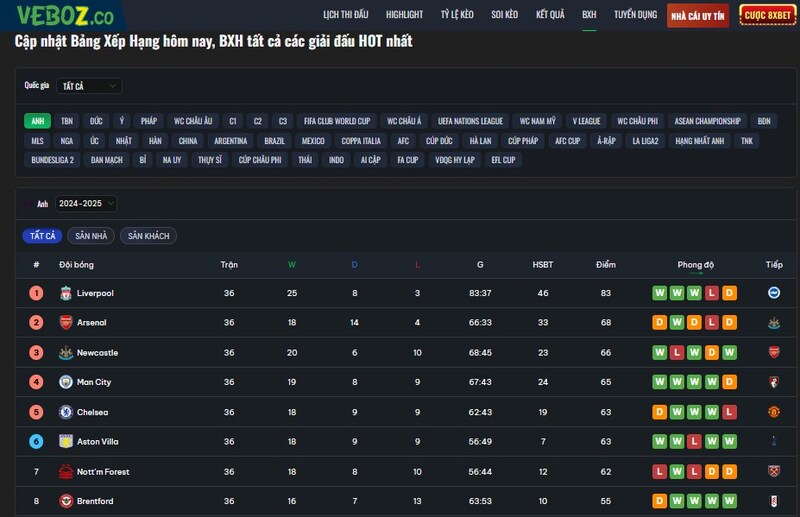Open Liverpool's club crest icon

(x=66, y=293)
